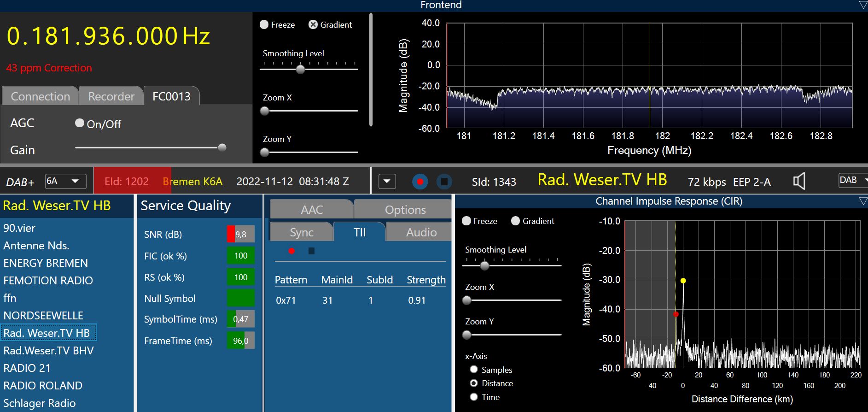
Task: Click the red TII record dot
Action: [291, 251]
